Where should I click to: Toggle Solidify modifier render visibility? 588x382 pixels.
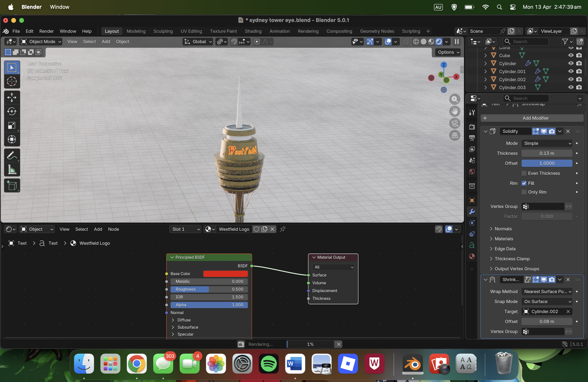(552, 131)
